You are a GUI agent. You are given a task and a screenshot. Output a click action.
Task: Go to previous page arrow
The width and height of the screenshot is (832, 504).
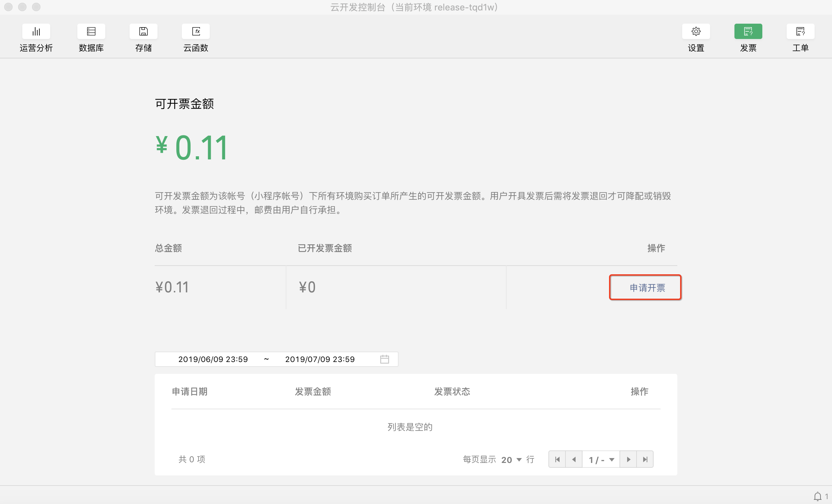[574, 459]
